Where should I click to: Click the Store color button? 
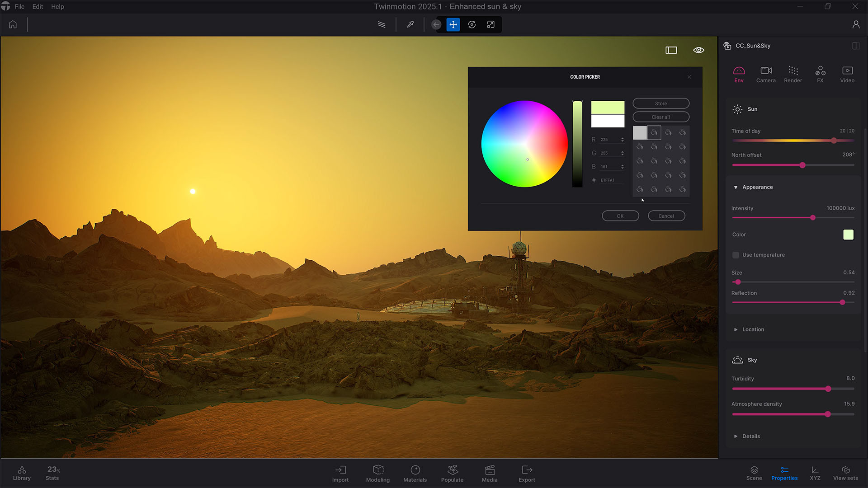coord(660,103)
